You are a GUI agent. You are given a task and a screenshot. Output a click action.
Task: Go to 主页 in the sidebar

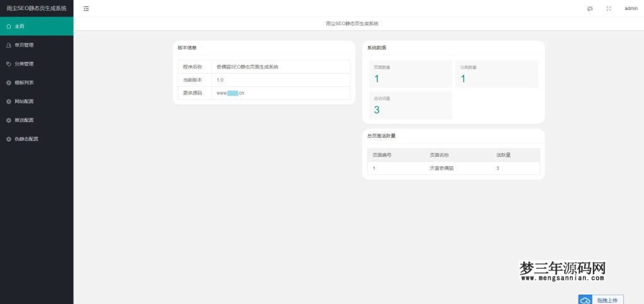pos(36,26)
